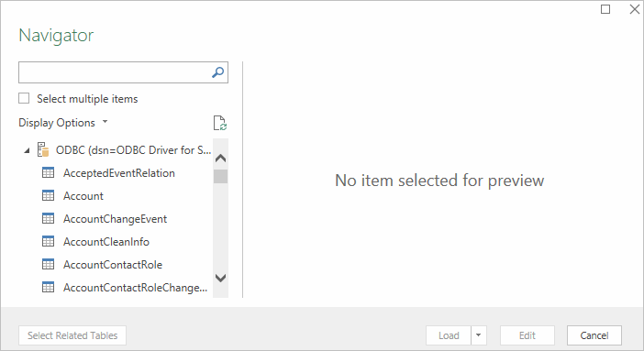Select the AcceptedEventRelation table
The image size is (644, 351).
pyautogui.click(x=119, y=173)
